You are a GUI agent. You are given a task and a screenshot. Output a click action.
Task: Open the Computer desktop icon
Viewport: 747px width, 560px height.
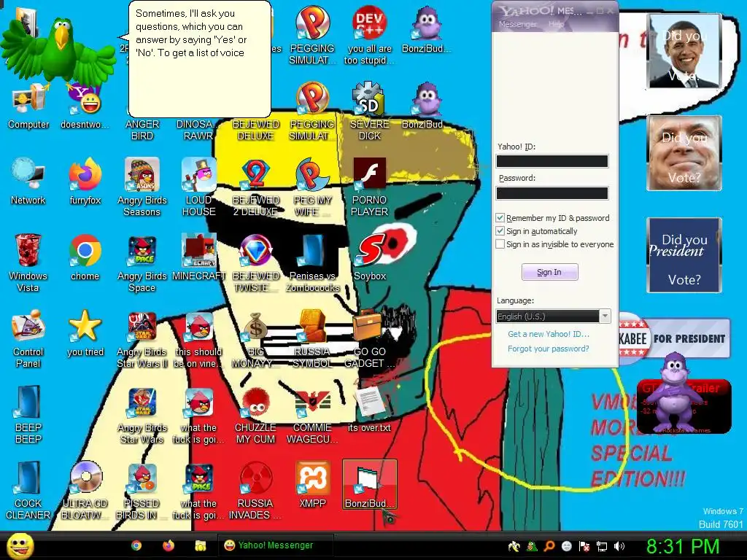28,107
